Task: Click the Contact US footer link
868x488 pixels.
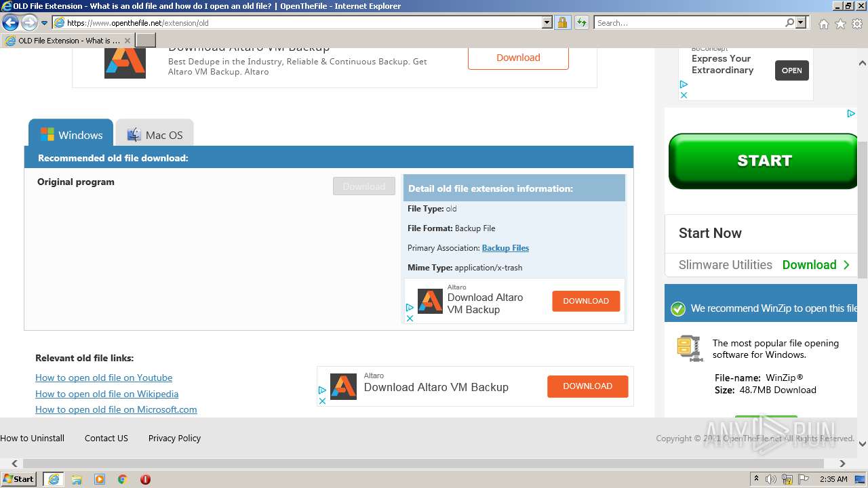Action: click(x=106, y=438)
